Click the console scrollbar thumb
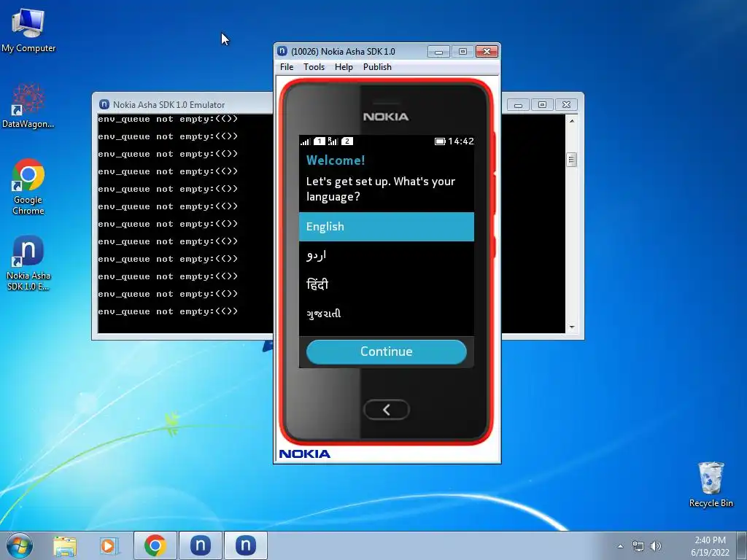Viewport: 747px width, 560px height. [x=572, y=160]
